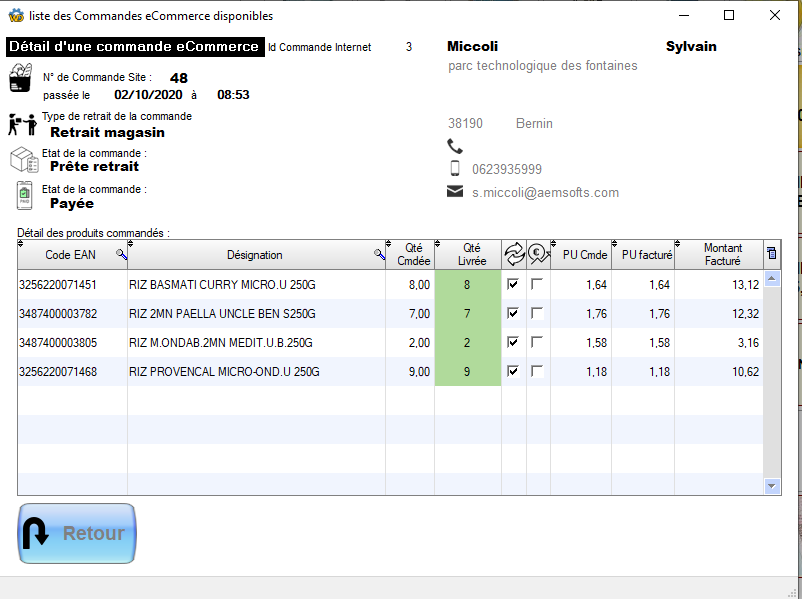The image size is (802, 599).
Task: Enable the euro checkbox for RIZ 2MN PAELLA
Action: pos(538,313)
